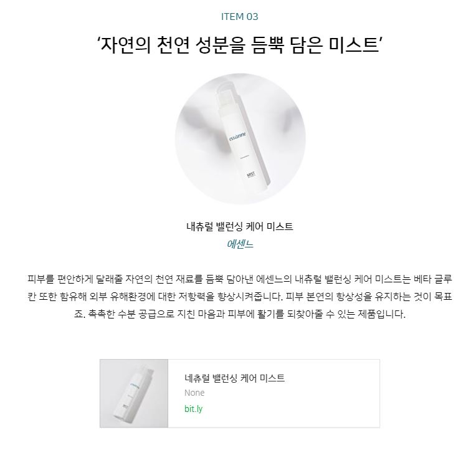Click the second description line starting with 칸 또한
This screenshot has height=460, width=476.
[x=240, y=296]
